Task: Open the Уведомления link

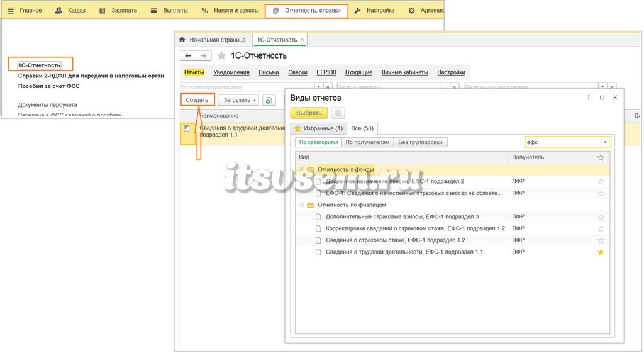Action: [231, 72]
